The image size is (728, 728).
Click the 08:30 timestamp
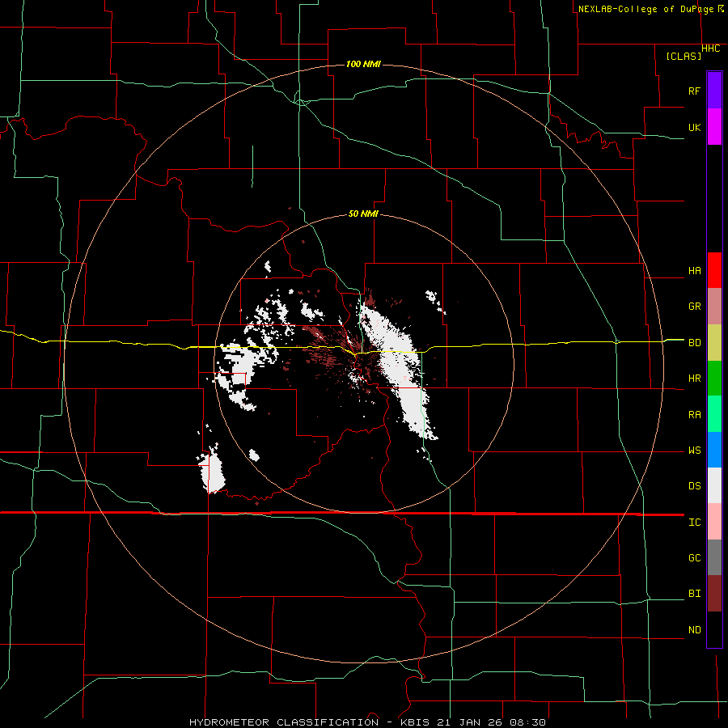tap(528, 722)
